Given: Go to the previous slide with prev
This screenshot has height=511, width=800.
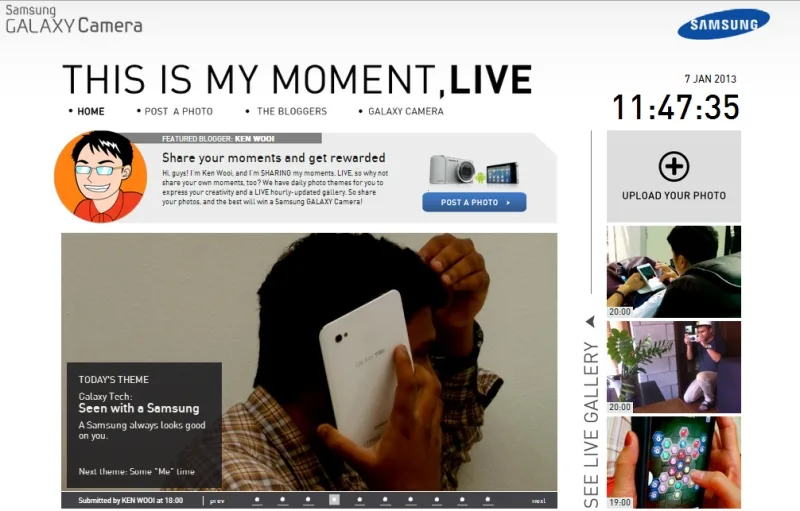Looking at the screenshot, I should point(217,501).
